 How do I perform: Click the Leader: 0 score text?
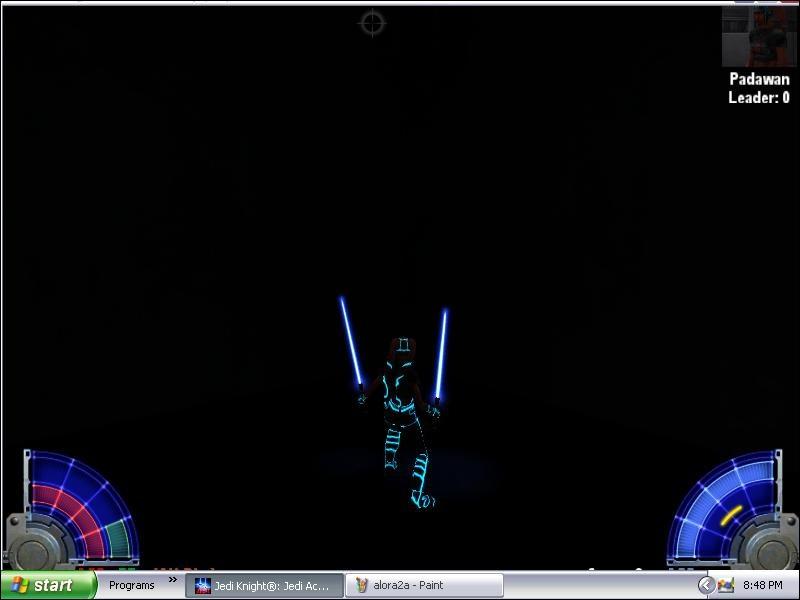click(x=758, y=97)
